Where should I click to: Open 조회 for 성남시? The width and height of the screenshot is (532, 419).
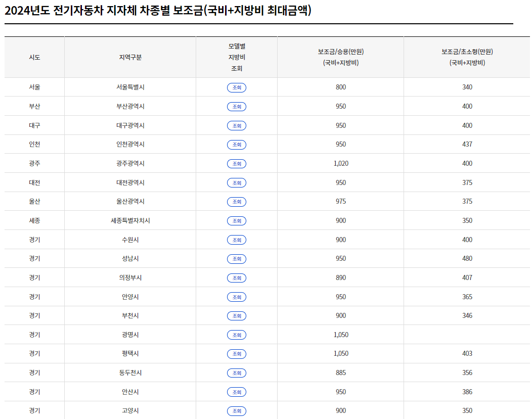tap(236, 259)
